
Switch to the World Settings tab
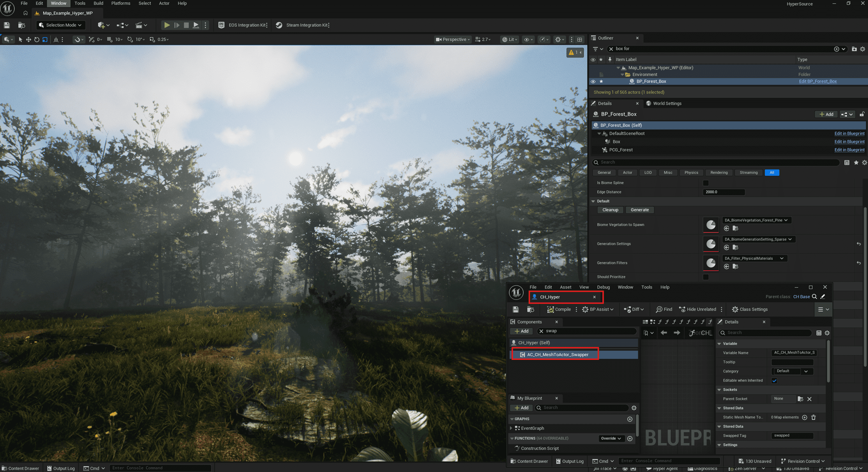click(x=663, y=104)
